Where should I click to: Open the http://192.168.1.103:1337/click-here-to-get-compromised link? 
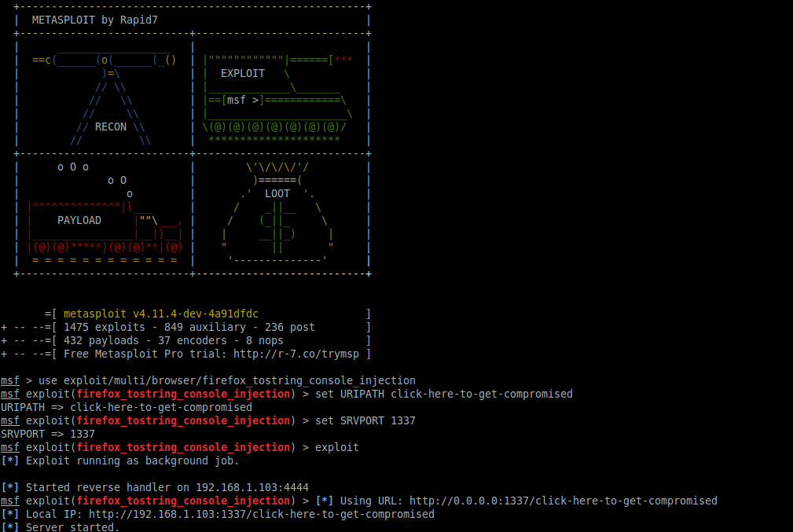[262, 514]
